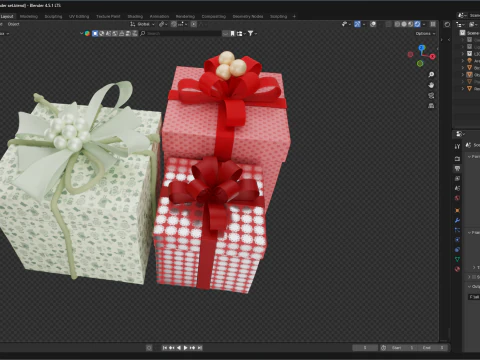Collapse the Output panel in properties
The width and height of the screenshot is (480, 360).
click(x=469, y=287)
